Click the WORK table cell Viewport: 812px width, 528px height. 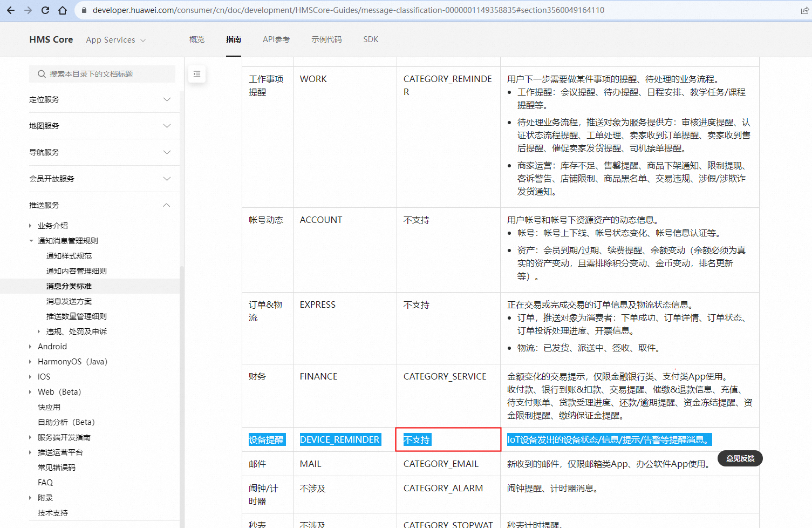click(x=345, y=137)
